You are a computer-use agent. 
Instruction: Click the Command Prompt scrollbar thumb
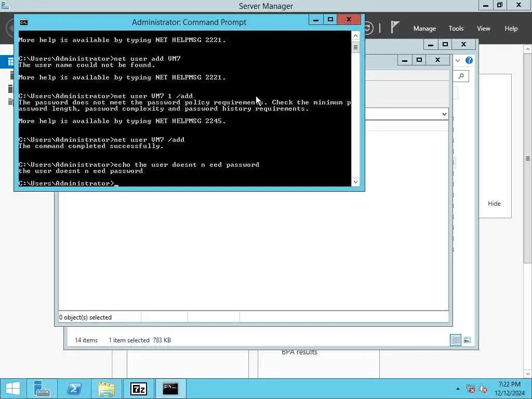[x=355, y=47]
